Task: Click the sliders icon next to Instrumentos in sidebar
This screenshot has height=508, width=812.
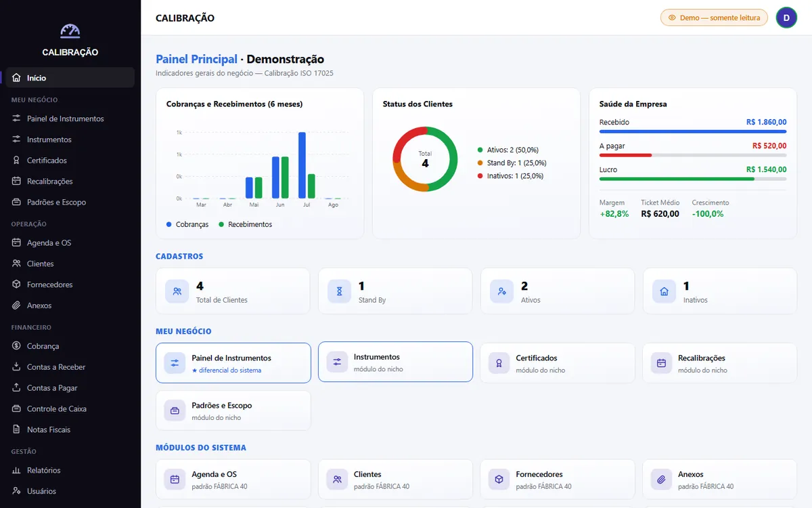Action: pos(16,140)
